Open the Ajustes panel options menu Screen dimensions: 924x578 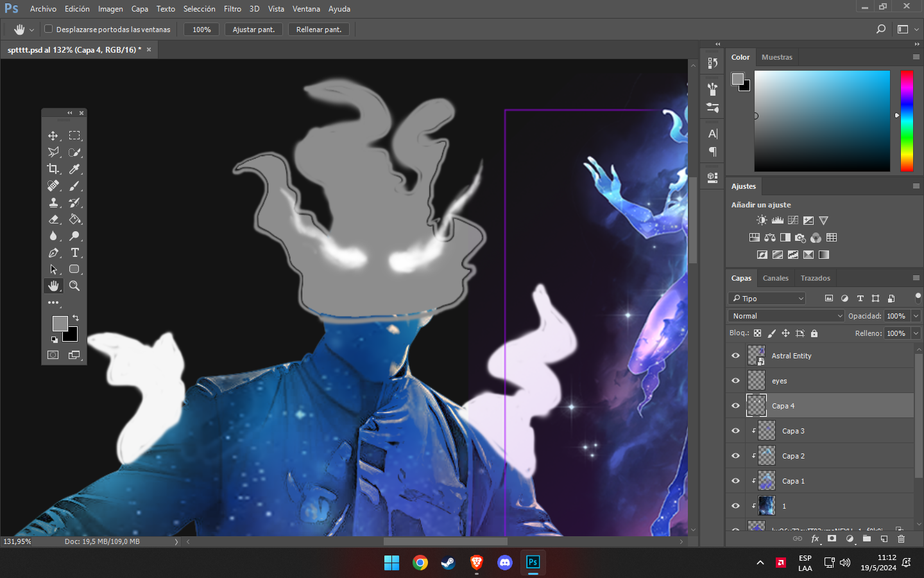[x=916, y=186]
